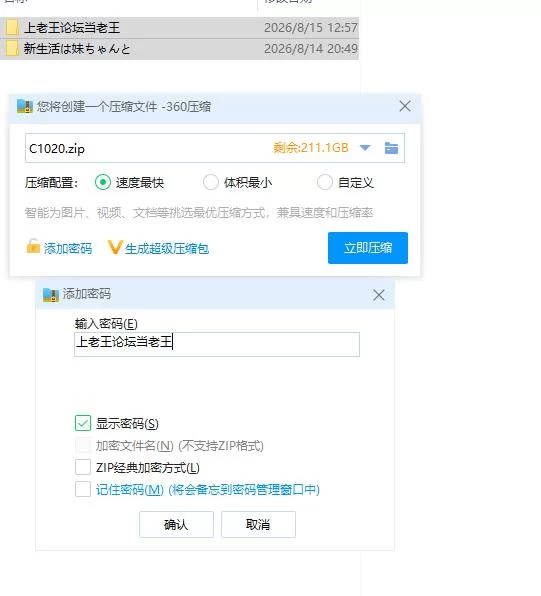
Task: Tick the 记住密码 checkbox
Action: tap(83, 489)
